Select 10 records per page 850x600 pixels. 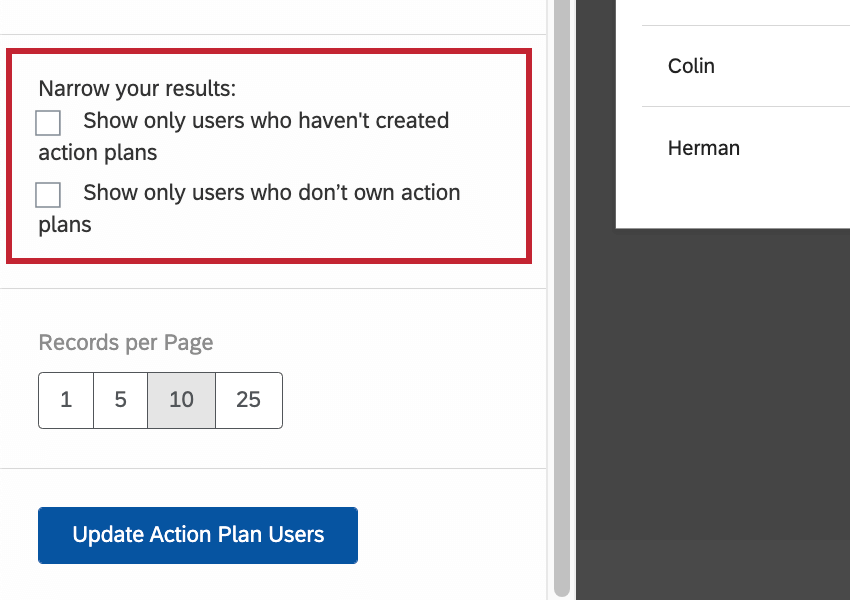[x=181, y=400]
